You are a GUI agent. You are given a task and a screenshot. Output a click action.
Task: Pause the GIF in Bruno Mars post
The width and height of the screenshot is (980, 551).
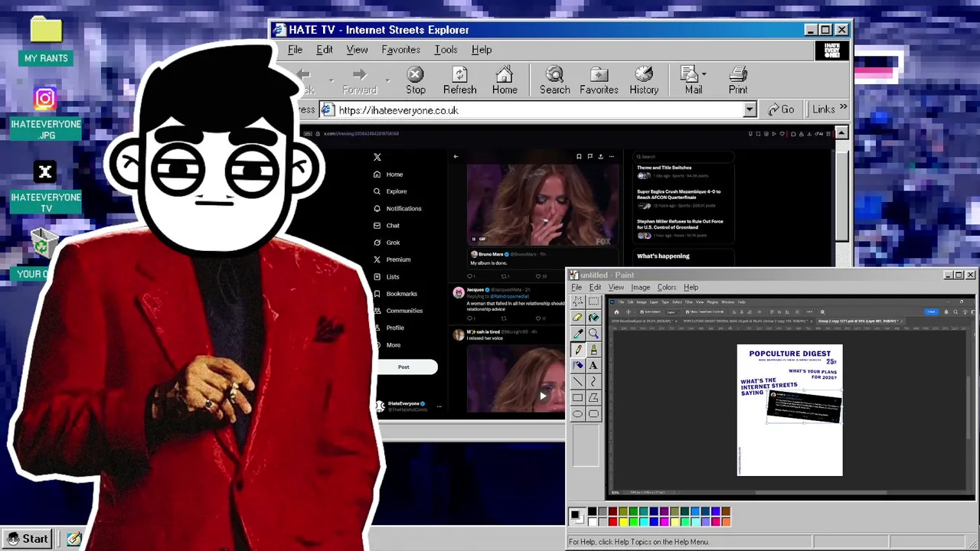pyautogui.click(x=473, y=240)
